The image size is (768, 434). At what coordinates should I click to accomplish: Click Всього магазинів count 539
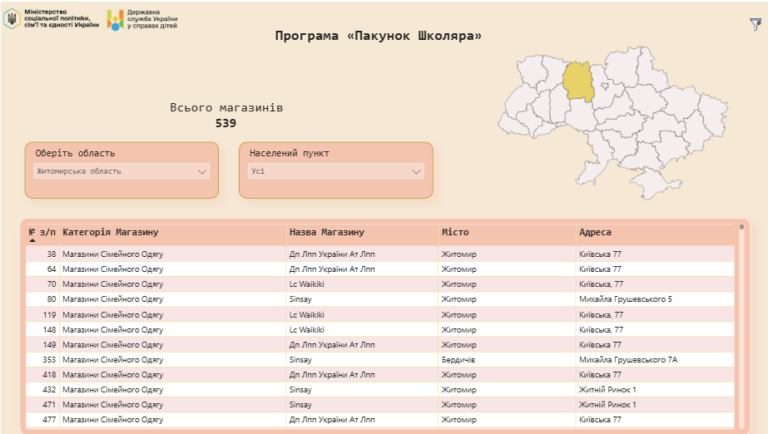pyautogui.click(x=226, y=123)
